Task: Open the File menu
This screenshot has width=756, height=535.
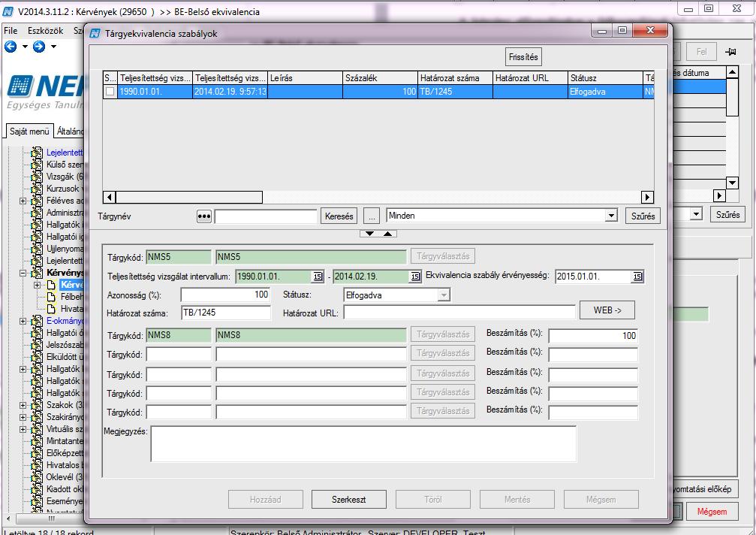Action: click(x=11, y=31)
